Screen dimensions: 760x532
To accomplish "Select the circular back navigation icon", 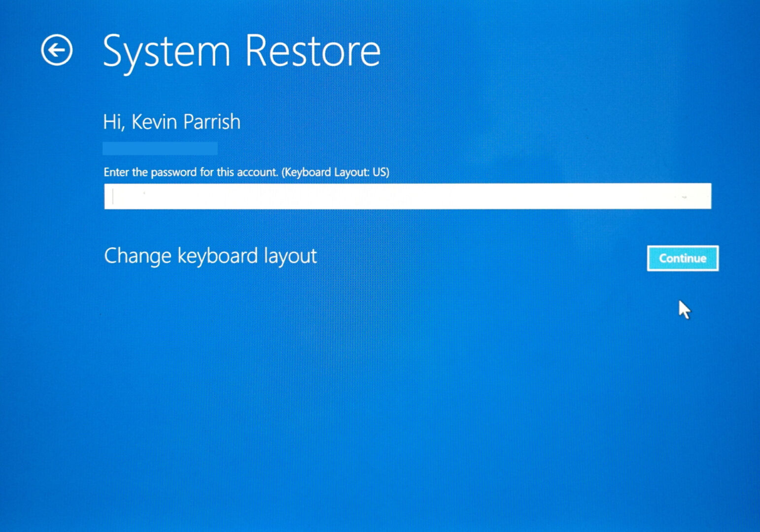I will click(x=58, y=49).
